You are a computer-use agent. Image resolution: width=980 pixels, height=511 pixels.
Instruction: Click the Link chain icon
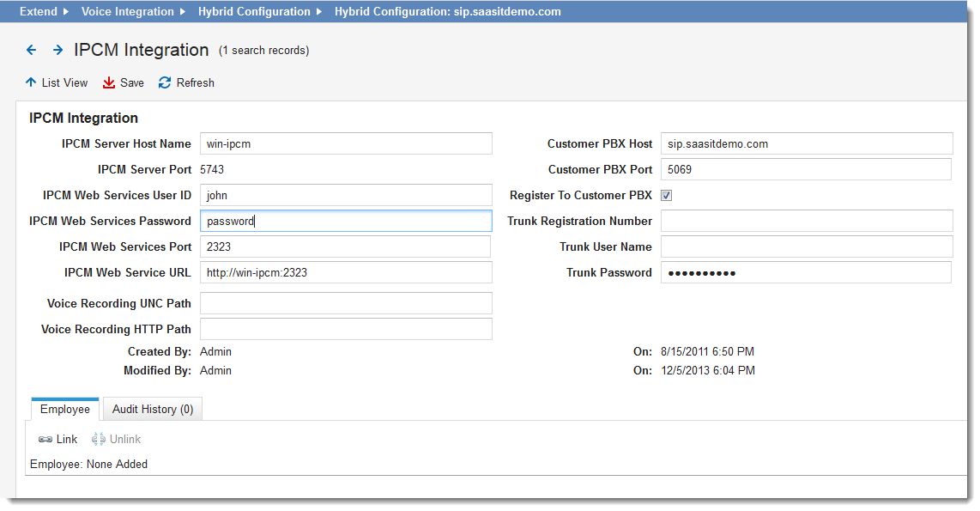pos(45,440)
